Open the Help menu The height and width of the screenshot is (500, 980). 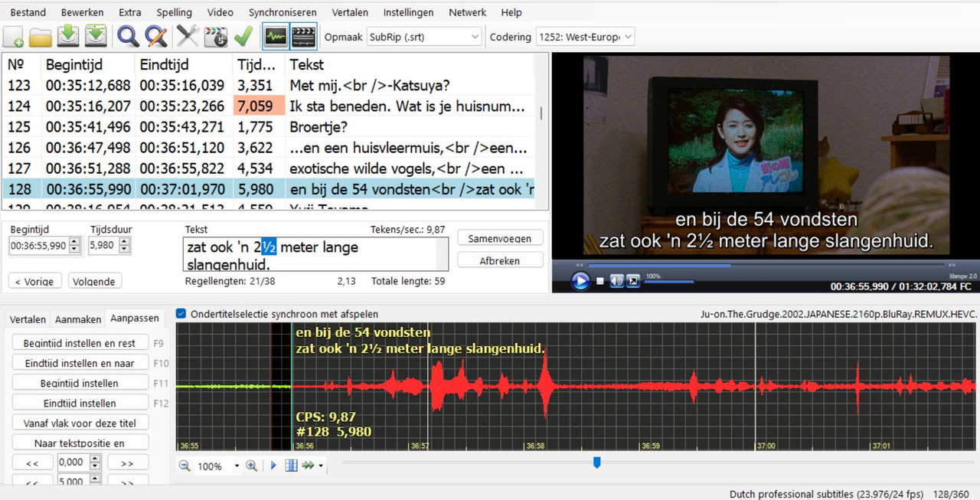511,12
